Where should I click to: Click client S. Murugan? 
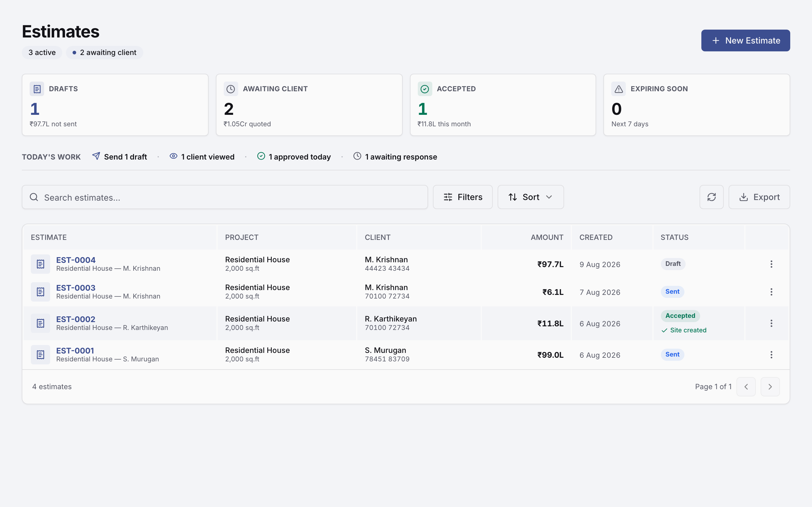[x=385, y=350]
